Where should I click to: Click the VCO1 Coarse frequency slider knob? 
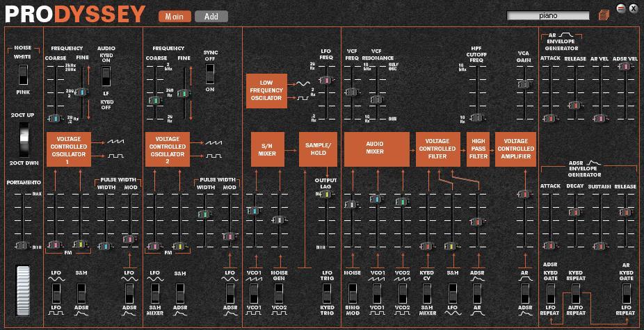click(x=54, y=119)
